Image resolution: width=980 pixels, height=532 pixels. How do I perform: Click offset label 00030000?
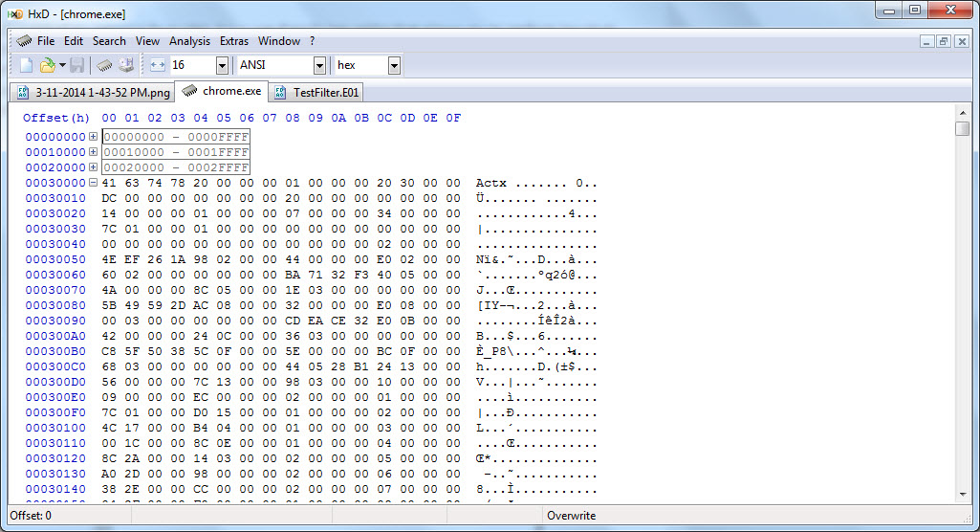coord(55,183)
